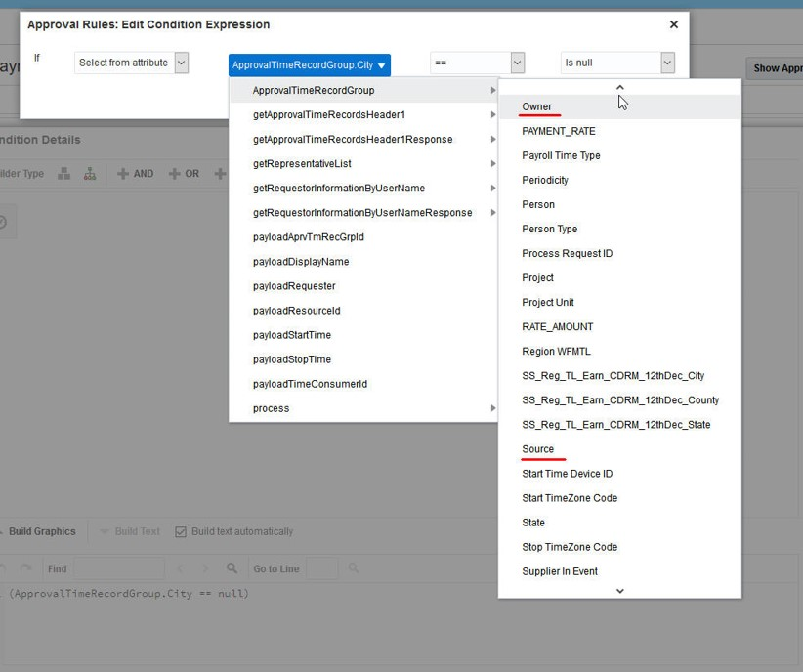Select payloadTimeConsumerId from the menu
The width and height of the screenshot is (803, 672).
click(x=363, y=384)
